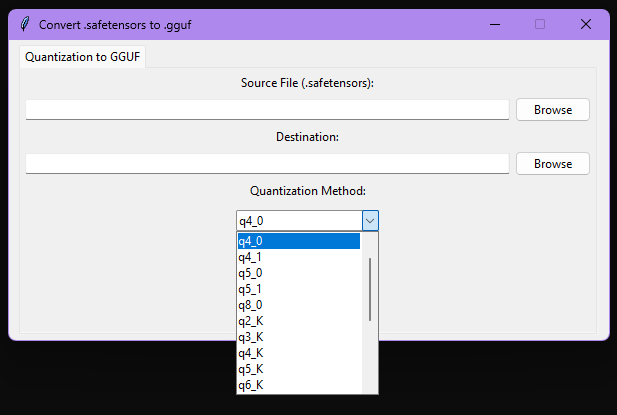Choose q2_K from the dropdown list

pyautogui.click(x=298, y=321)
